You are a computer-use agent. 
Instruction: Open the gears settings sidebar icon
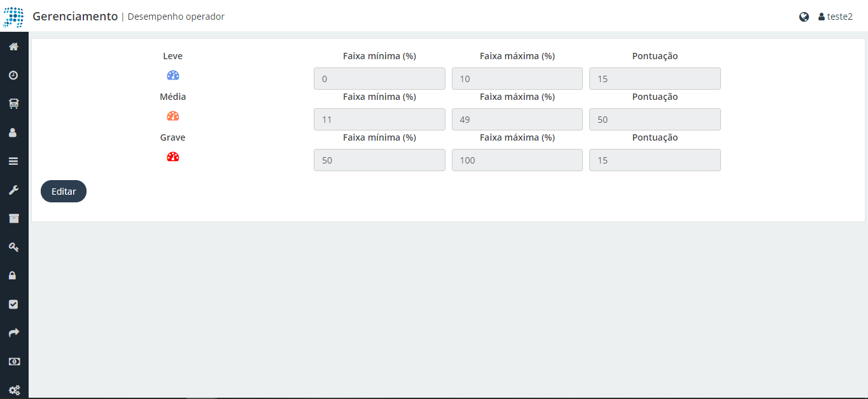[13, 389]
